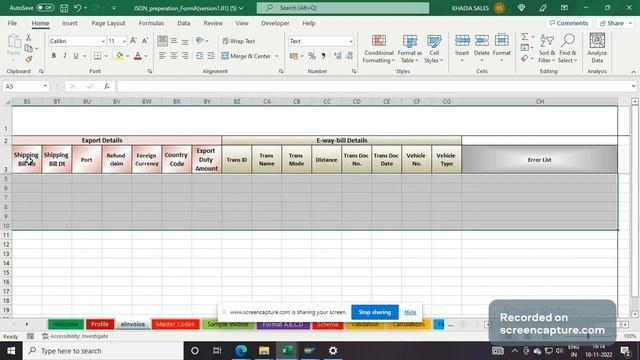This screenshot has height=360, width=640.
Task: Toggle the AutoSave switch
Action: point(45,8)
